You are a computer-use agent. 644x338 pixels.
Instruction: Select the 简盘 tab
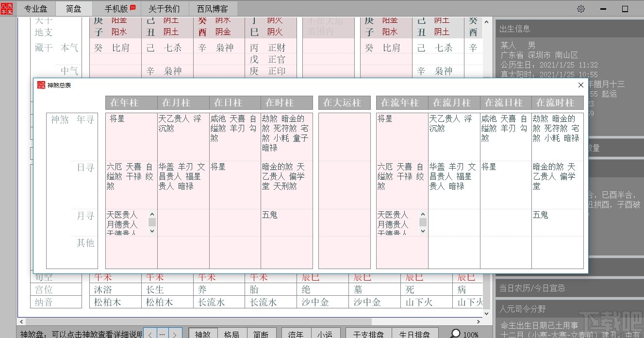point(74,8)
